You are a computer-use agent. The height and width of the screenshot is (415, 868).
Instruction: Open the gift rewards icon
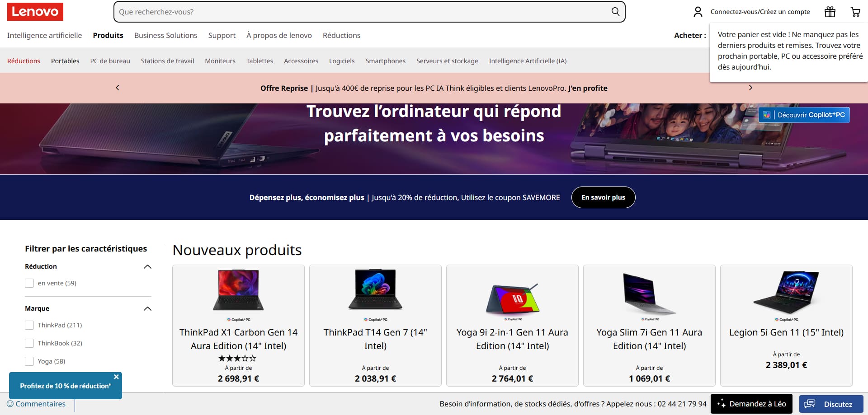click(x=830, y=12)
